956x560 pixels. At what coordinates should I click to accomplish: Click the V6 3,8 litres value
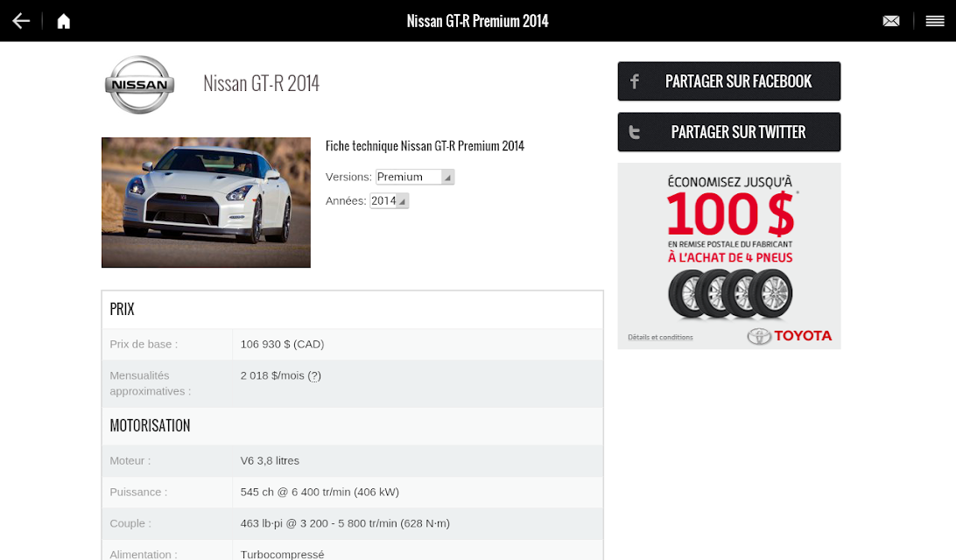click(x=270, y=460)
